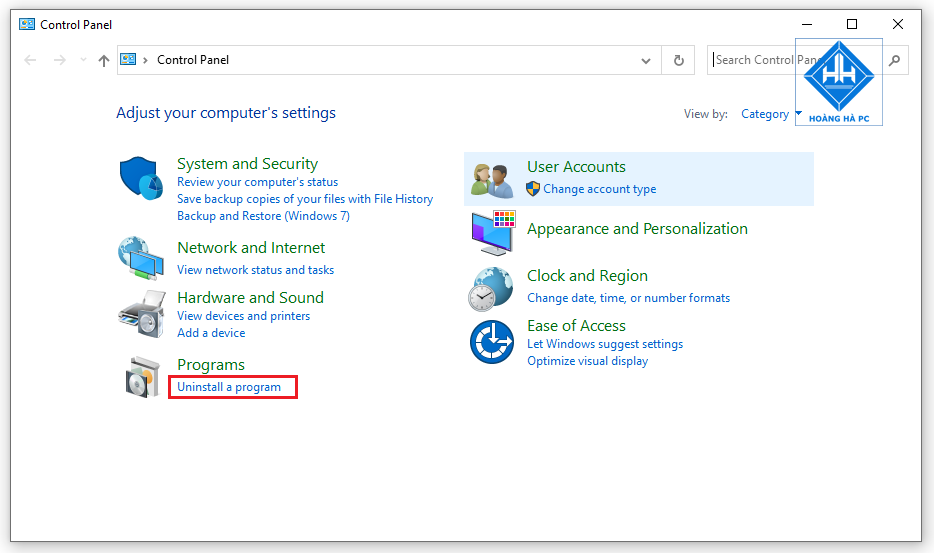Open View devices and printers
Image resolution: width=934 pixels, height=553 pixels.
244,316
